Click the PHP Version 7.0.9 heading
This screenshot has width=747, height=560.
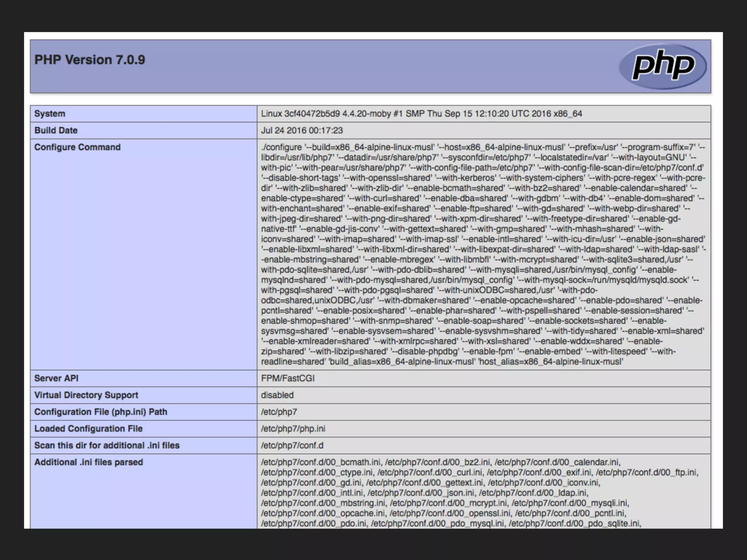(89, 60)
